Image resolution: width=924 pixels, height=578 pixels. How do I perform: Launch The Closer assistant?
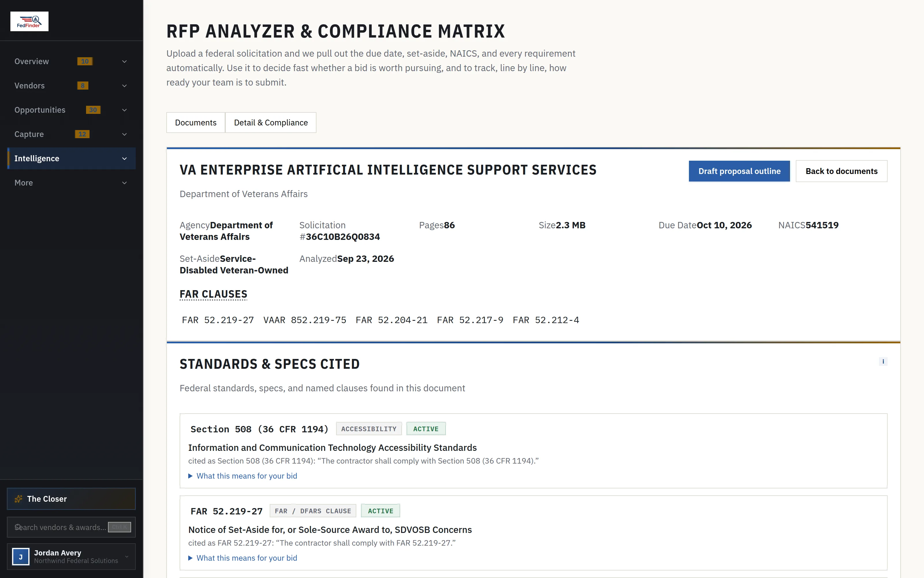pyautogui.click(x=71, y=499)
